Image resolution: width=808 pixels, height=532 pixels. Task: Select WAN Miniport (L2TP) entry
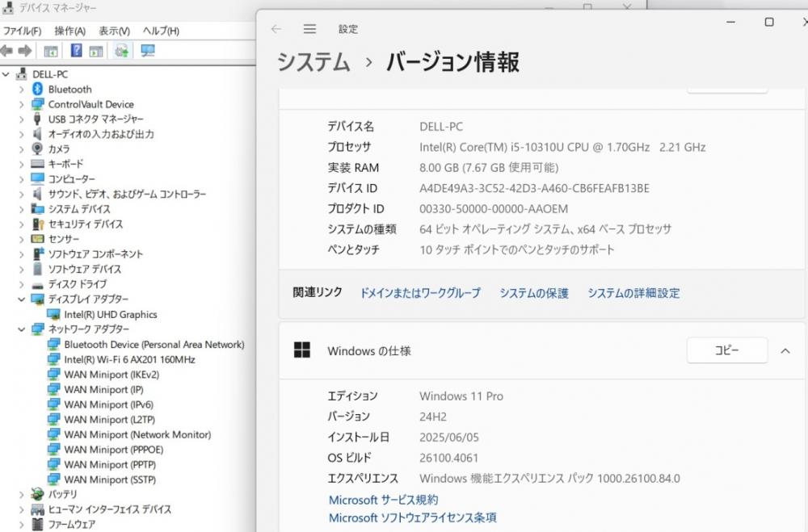pyautogui.click(x=109, y=419)
